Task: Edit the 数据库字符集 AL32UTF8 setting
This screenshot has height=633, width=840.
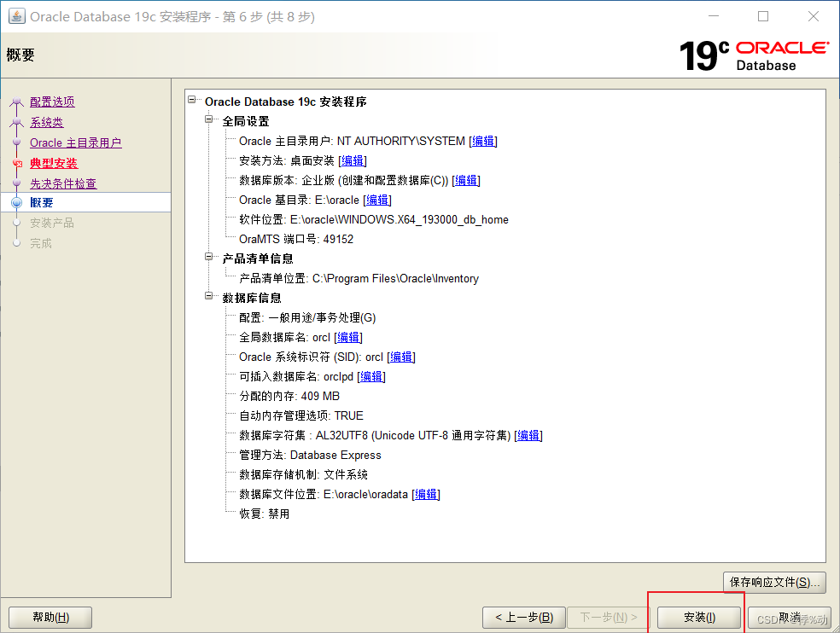Action: pos(528,435)
